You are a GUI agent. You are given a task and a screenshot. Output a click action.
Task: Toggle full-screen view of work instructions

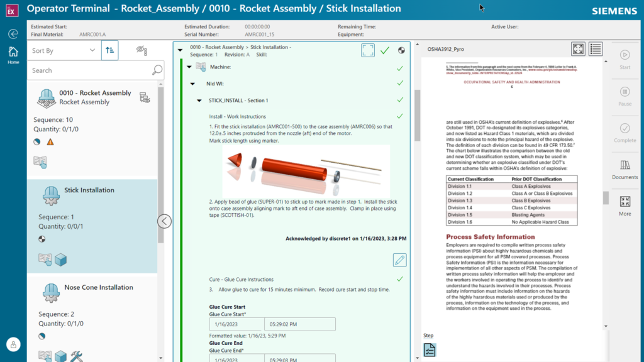[368, 50]
